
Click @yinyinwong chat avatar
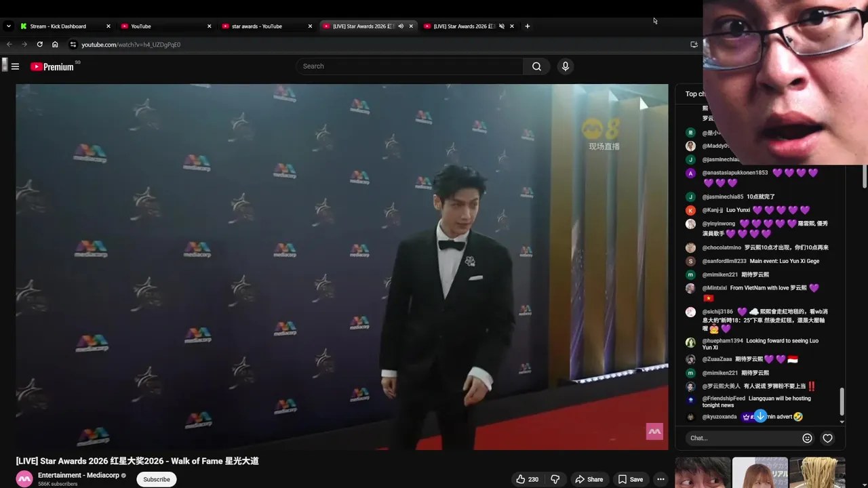(x=690, y=224)
